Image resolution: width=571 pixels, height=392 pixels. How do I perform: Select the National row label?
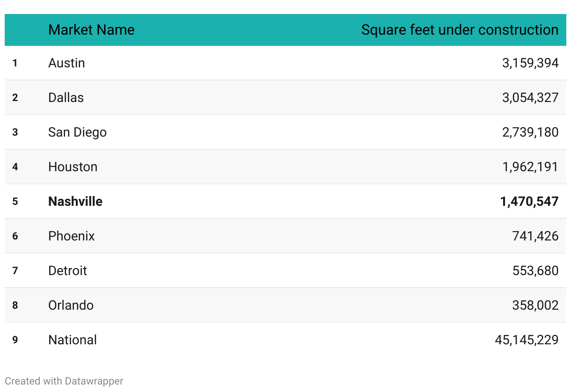point(73,340)
